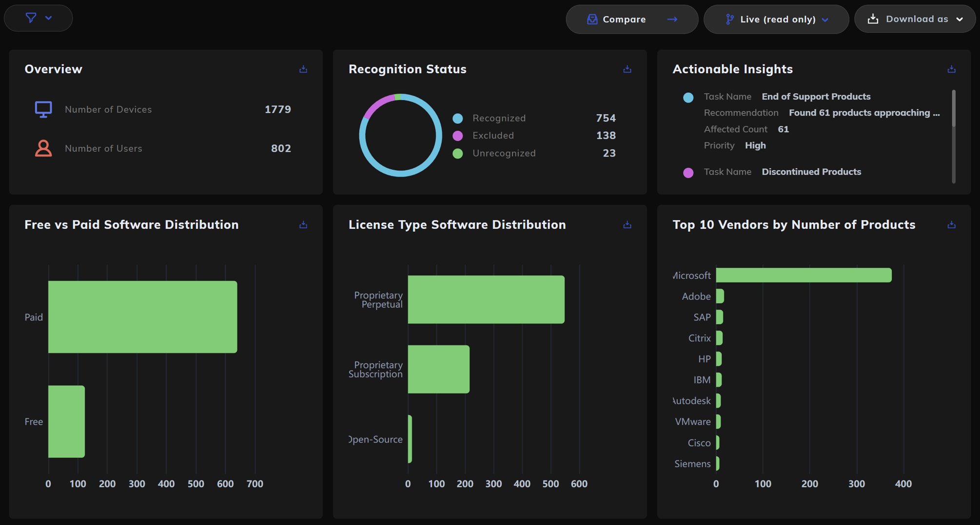
Task: Download the Recognition Status panel
Action: tap(627, 69)
